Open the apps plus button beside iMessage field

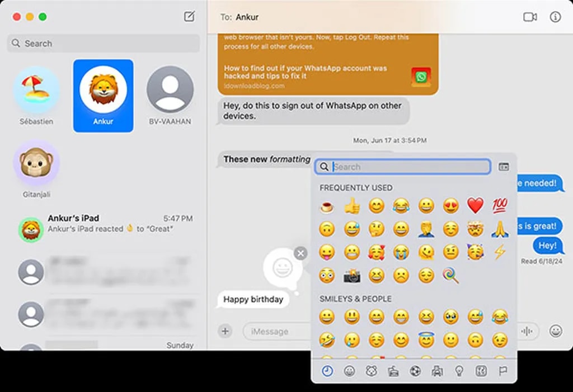point(225,331)
